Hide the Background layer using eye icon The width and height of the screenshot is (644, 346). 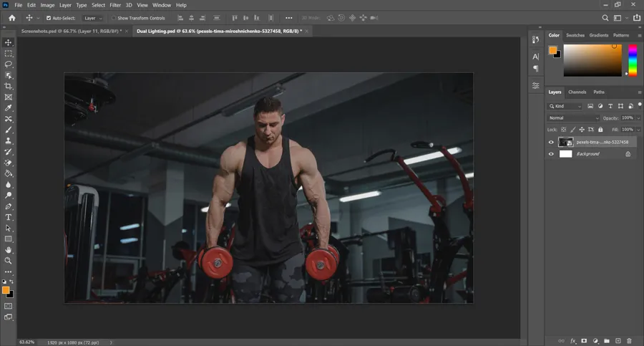551,154
